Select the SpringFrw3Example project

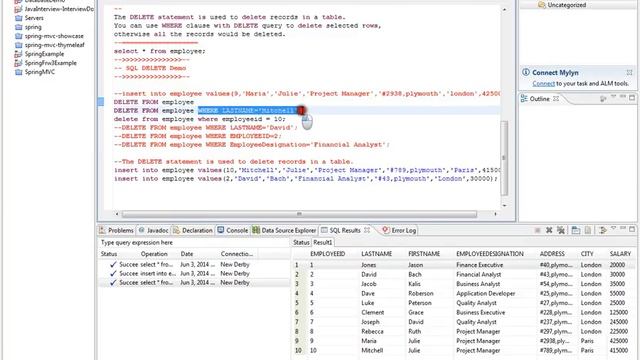(46, 63)
